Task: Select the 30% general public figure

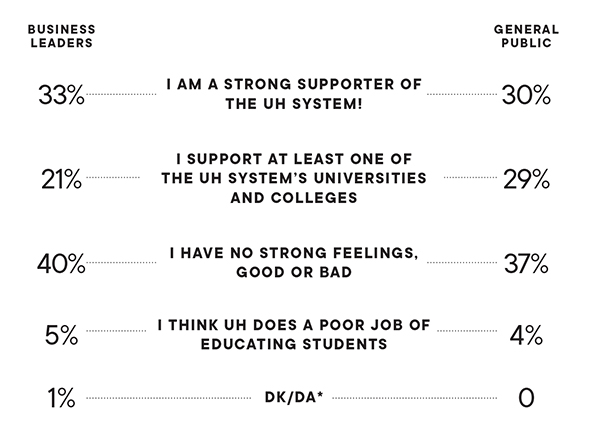Action: coord(526,95)
